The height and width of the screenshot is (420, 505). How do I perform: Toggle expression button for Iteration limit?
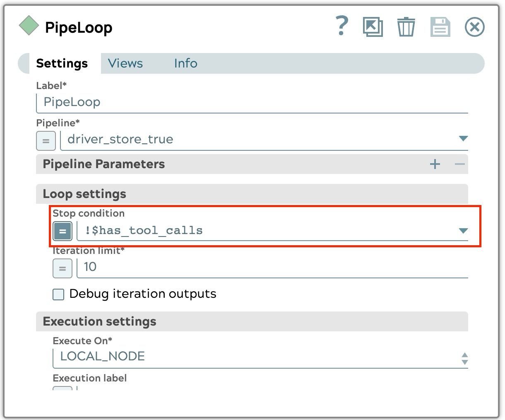(63, 268)
